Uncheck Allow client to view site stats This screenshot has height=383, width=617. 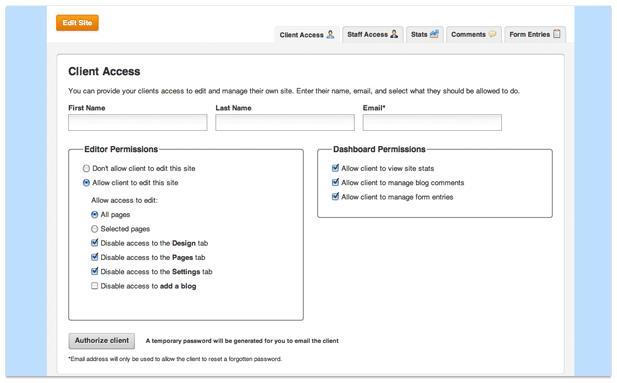(x=335, y=168)
